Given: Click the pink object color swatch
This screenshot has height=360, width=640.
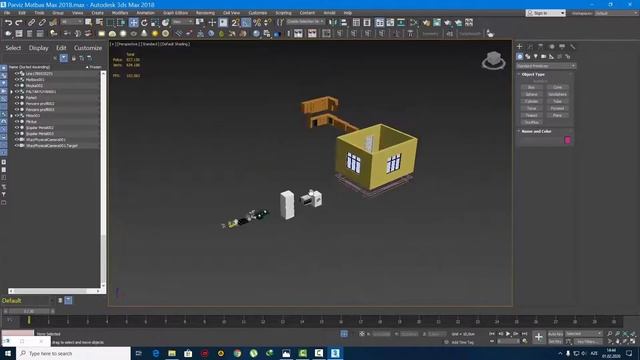Looking at the screenshot, I should (567, 140).
